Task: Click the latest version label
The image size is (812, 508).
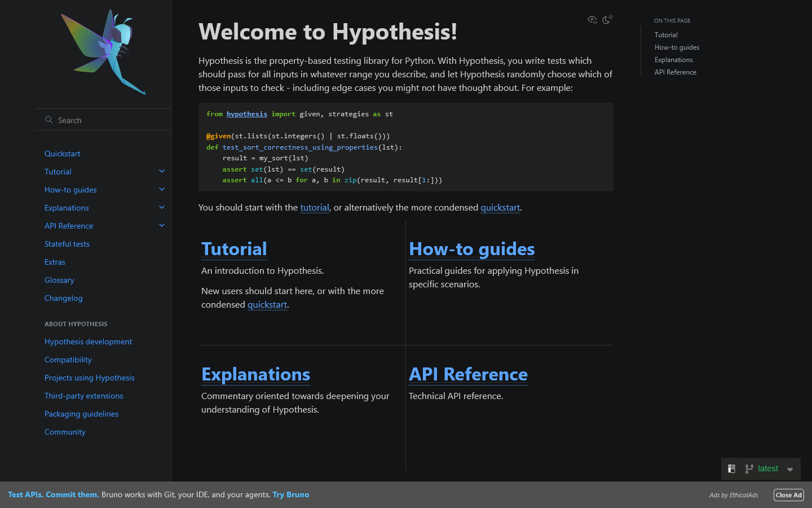Action: [x=768, y=468]
